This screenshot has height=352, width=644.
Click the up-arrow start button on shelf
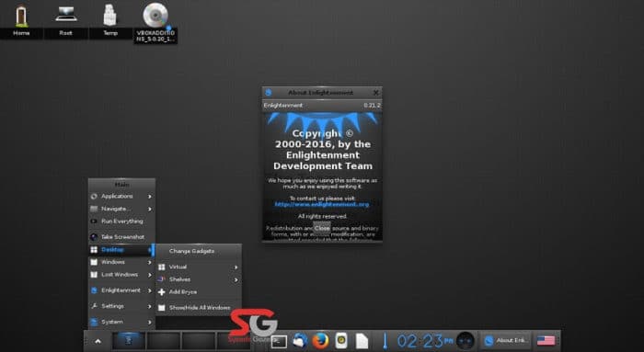[98, 341]
